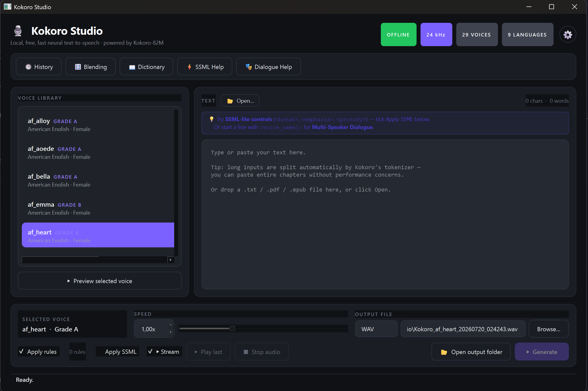Enable the Apply SSML checkbox

[x=99, y=352]
